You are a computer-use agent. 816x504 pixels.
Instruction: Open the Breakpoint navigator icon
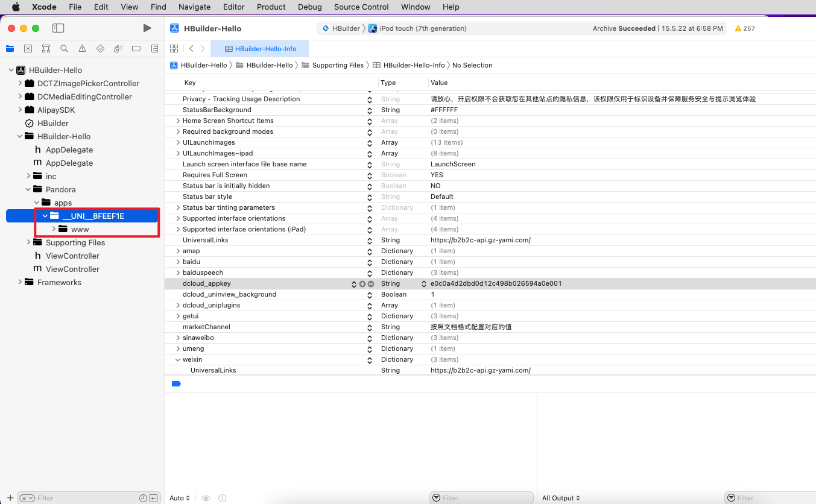coord(136,49)
